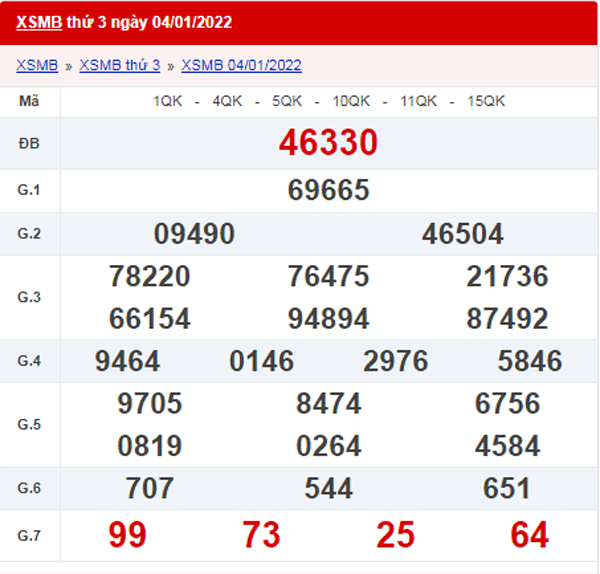Click the XSMB 04/01/2022 breadcrumb link
The height and width of the screenshot is (574, 600).
[x=241, y=66]
